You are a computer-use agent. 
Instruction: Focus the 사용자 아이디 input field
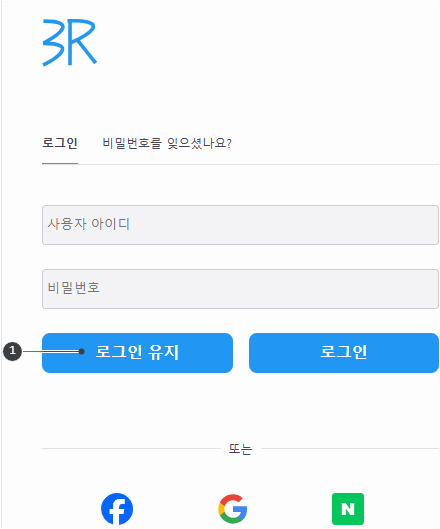[x=240, y=225]
